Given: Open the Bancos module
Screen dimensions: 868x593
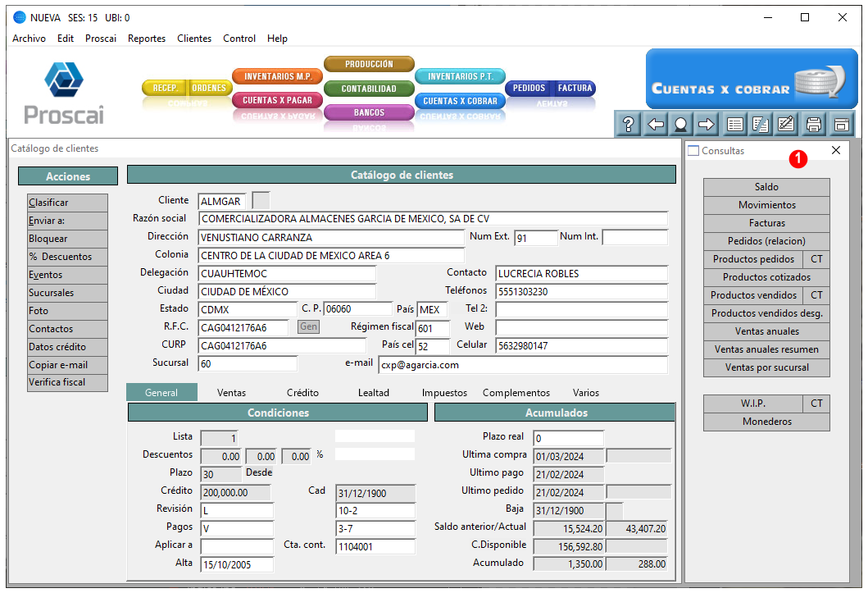Looking at the screenshot, I should point(369,112).
